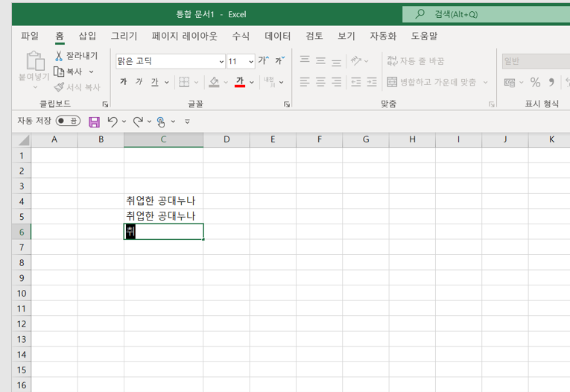
Task: Toggle bold formatting
Action: click(x=124, y=82)
